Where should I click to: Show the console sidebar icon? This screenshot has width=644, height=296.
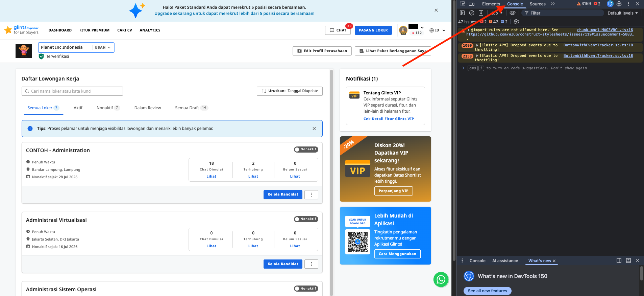pos(462,13)
